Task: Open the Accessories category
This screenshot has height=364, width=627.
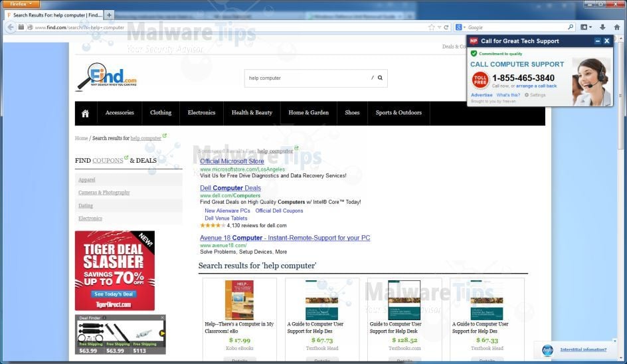Action: [120, 113]
